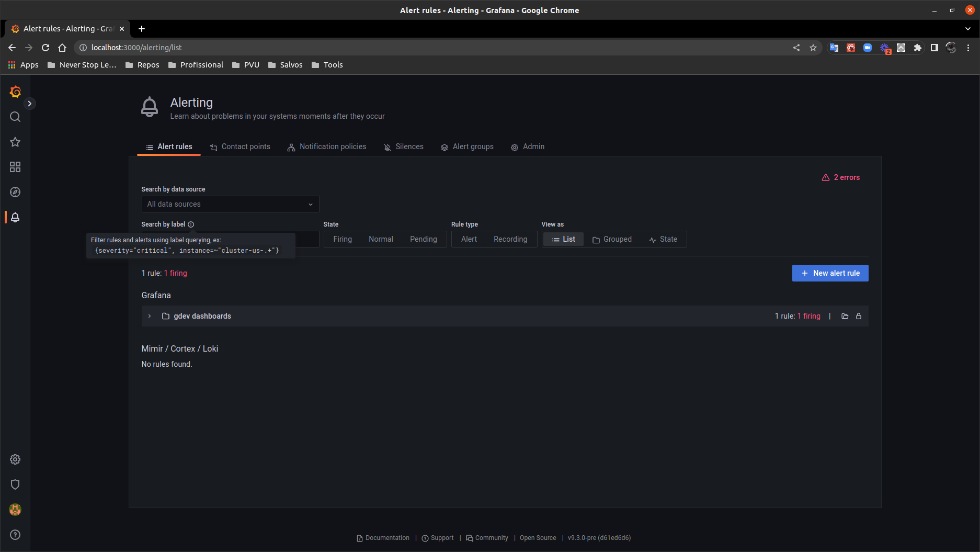Click the New alert rule button
The height and width of the screenshot is (552, 980).
(x=830, y=273)
